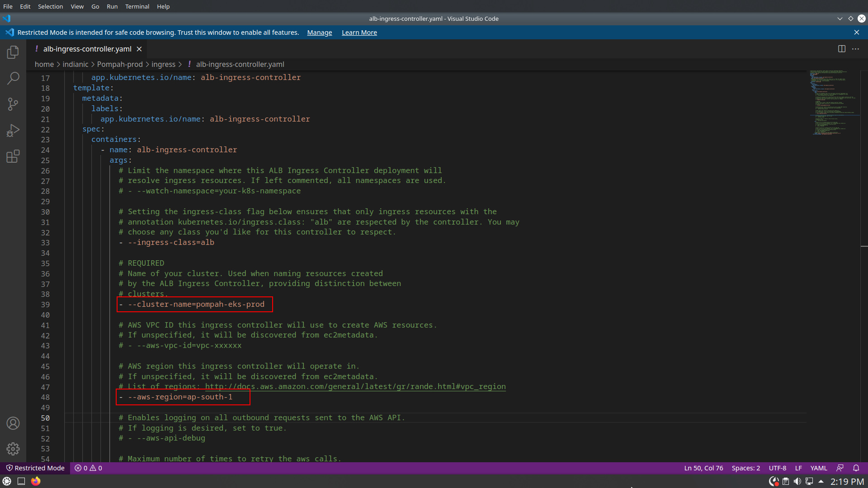This screenshot has height=488, width=868.
Task: Change the YAML language mode selector
Action: point(818,468)
